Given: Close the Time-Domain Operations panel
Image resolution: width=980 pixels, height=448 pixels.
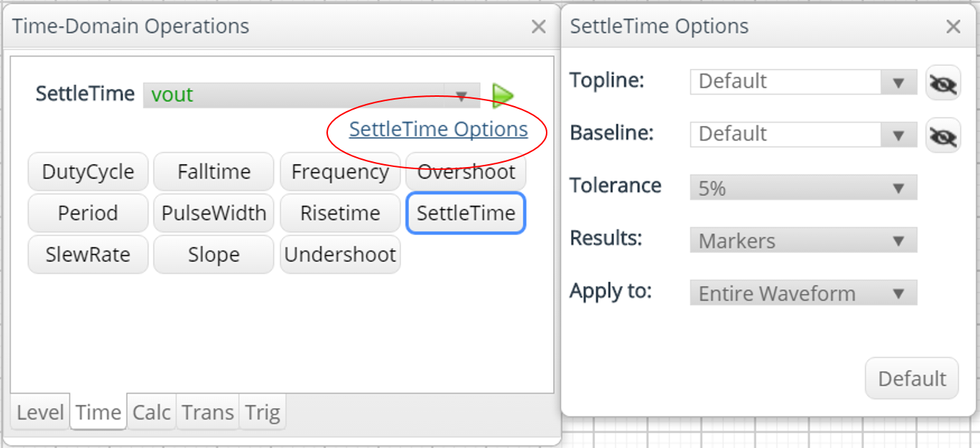Looking at the screenshot, I should pos(538,27).
